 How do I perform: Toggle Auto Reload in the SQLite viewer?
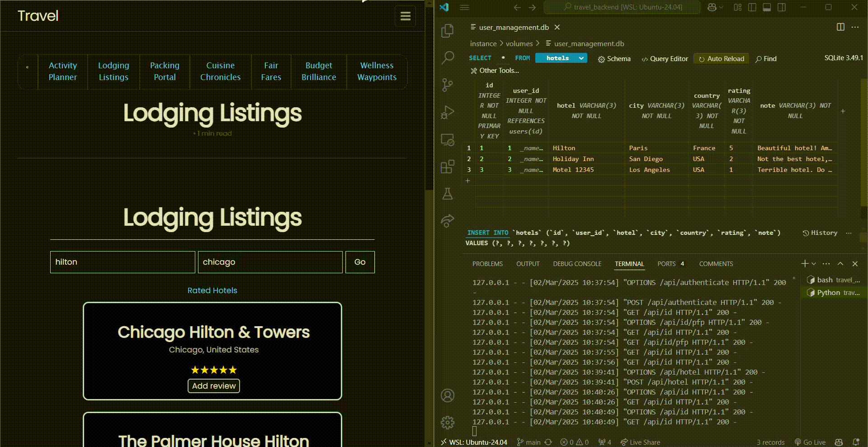coord(722,59)
